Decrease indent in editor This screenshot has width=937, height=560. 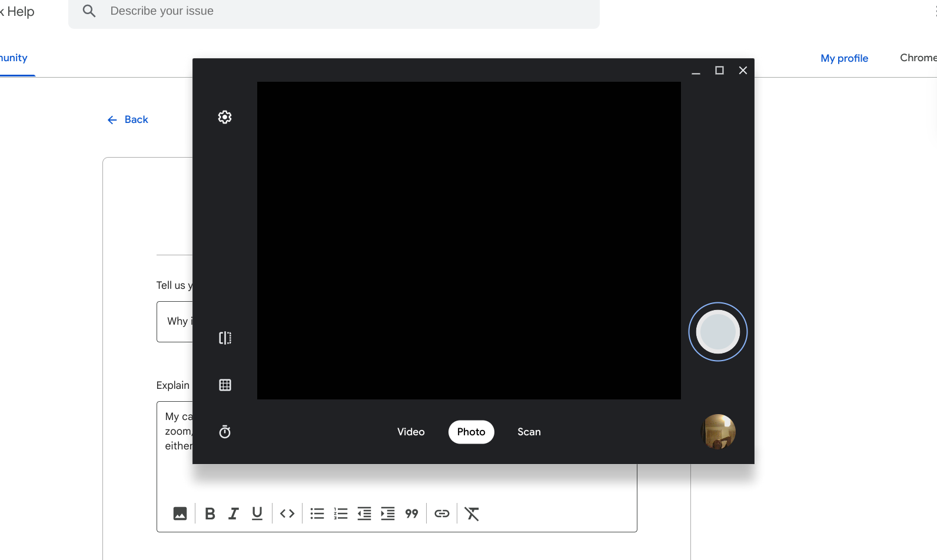(x=364, y=514)
